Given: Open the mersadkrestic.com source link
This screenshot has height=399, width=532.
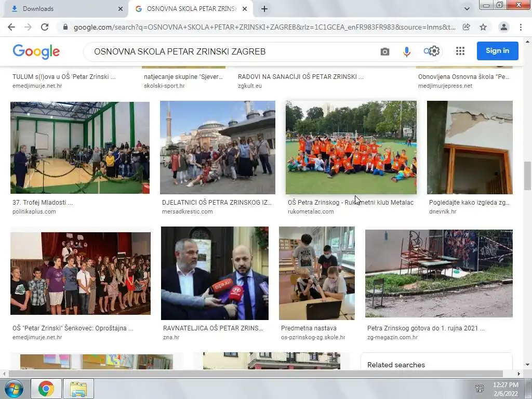Looking at the screenshot, I should [x=187, y=211].
